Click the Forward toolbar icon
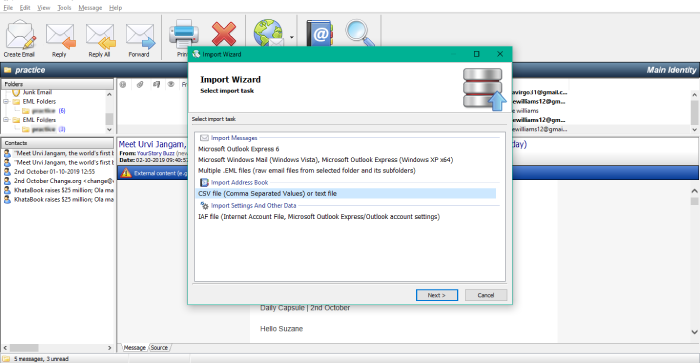 [x=139, y=39]
